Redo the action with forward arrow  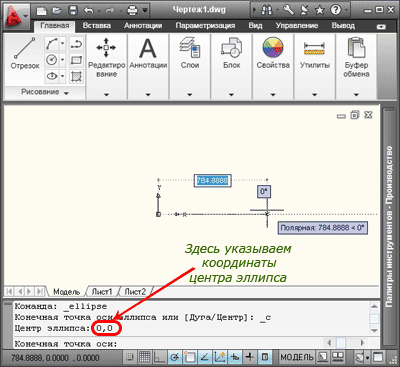click(110, 10)
